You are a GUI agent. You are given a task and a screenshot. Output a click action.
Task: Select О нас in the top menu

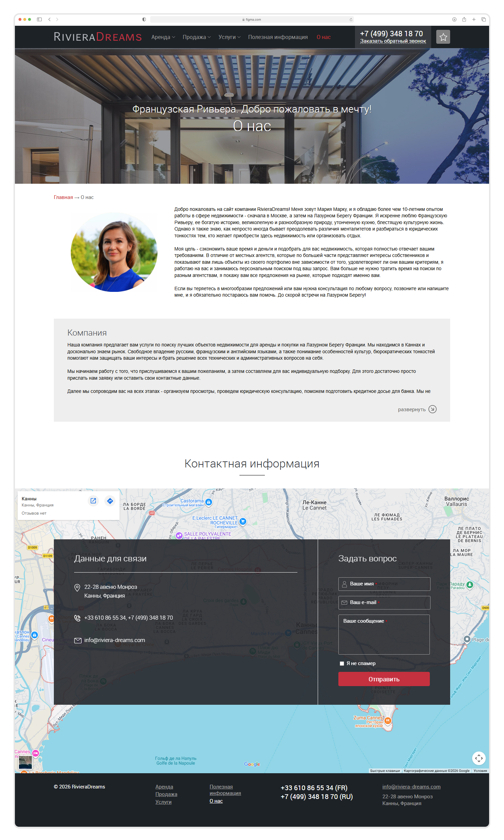(x=324, y=37)
